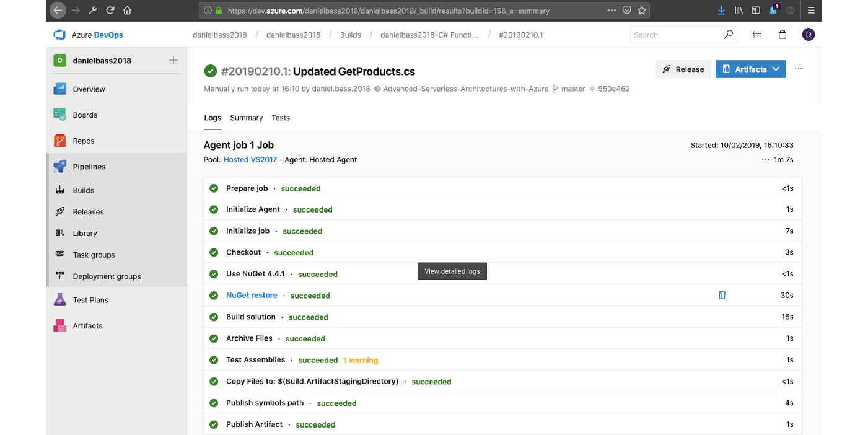Click the #20190210.1 breadcrumb
Screen dimensions: 868x435
[x=520, y=35]
